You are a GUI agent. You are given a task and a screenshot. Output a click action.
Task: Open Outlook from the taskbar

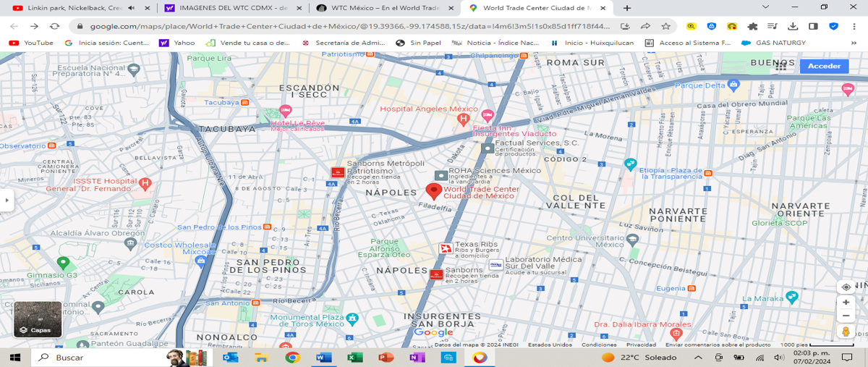(x=230, y=358)
